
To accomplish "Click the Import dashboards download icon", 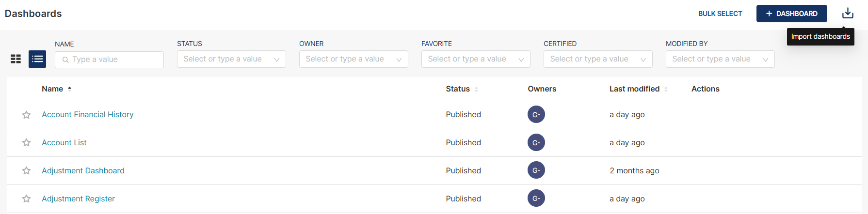I will 848,13.
